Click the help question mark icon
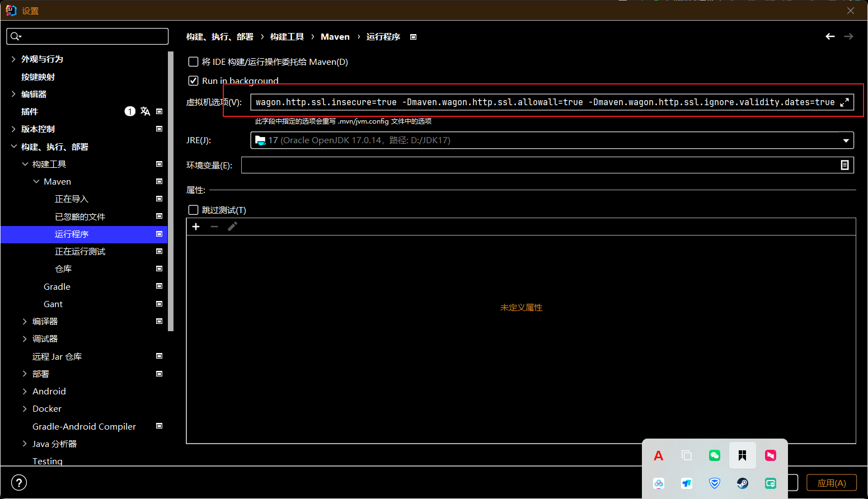Screen dimensions: 868x499 pyautogui.click(x=18, y=482)
